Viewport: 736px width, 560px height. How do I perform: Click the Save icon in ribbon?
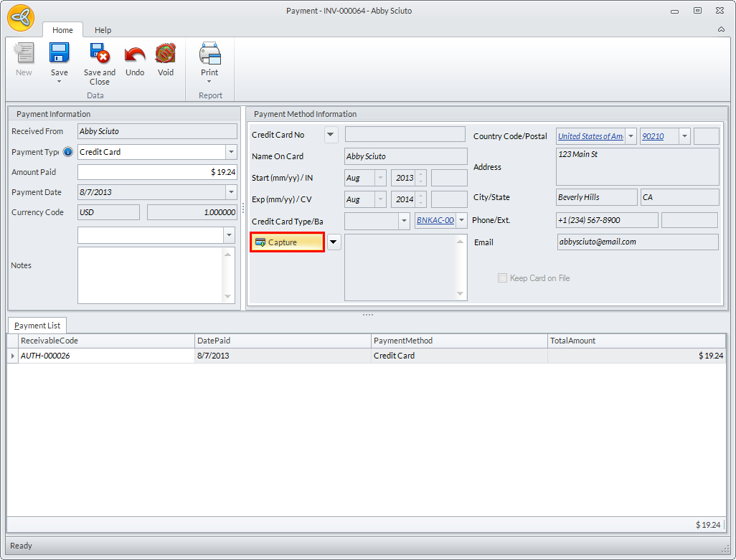pyautogui.click(x=59, y=54)
